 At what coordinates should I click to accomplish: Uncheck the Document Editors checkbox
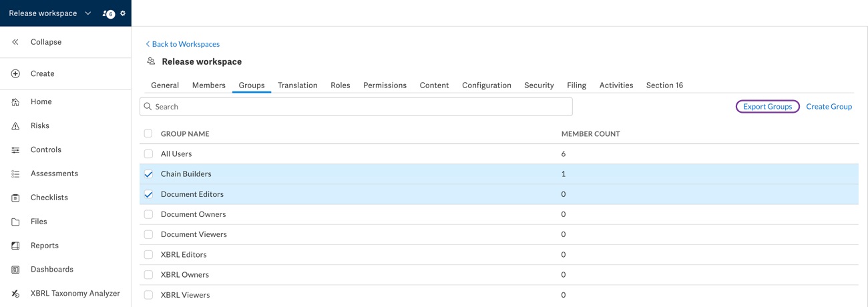point(148,194)
